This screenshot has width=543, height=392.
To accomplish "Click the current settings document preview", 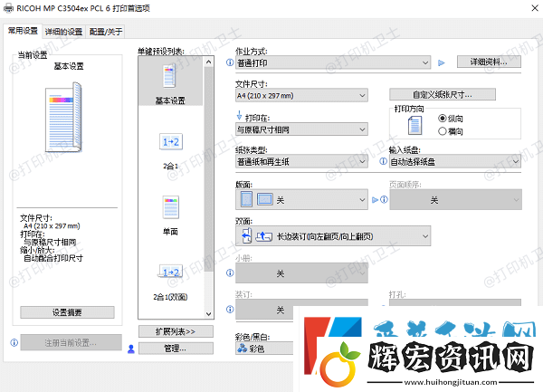I will click(x=63, y=117).
